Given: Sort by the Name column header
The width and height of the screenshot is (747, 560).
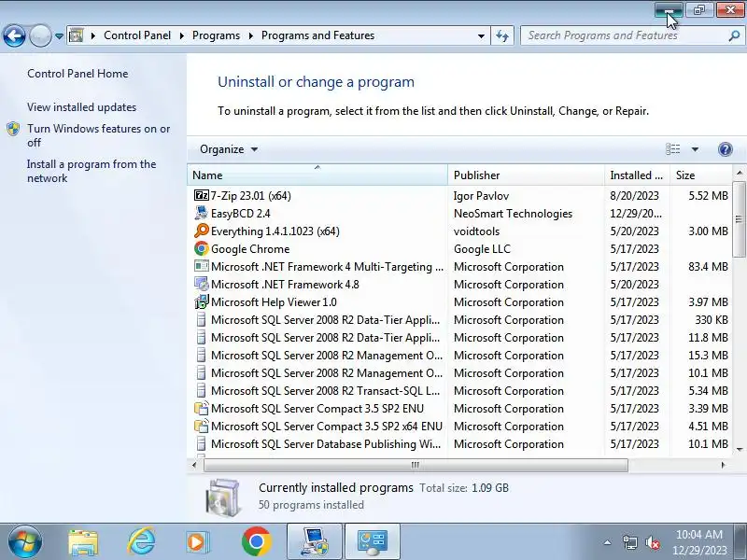Looking at the screenshot, I should click(317, 175).
